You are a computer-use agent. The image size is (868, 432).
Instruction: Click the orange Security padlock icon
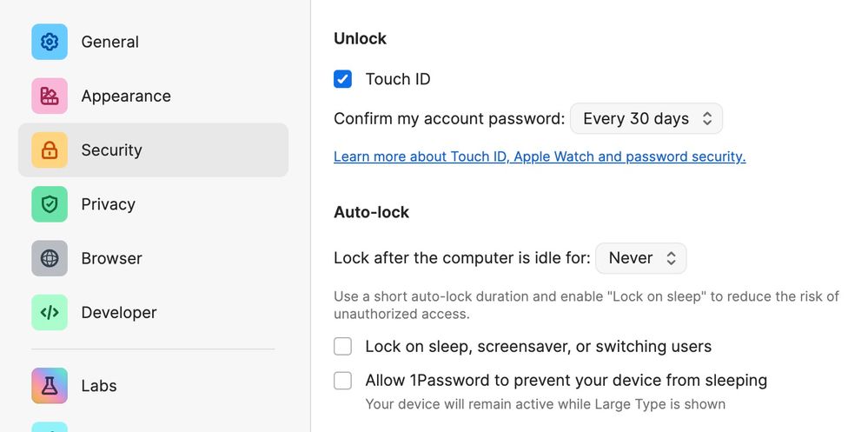50,150
